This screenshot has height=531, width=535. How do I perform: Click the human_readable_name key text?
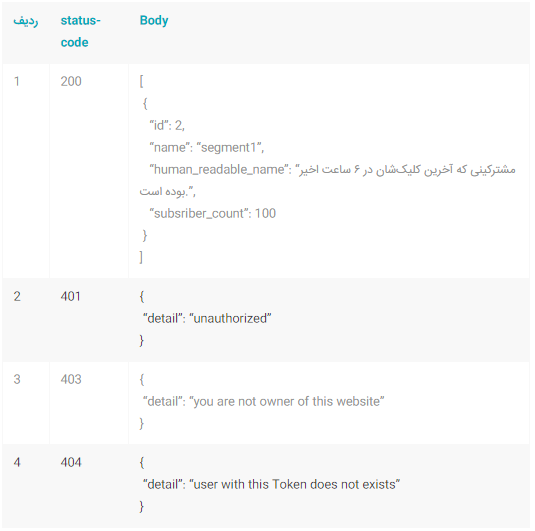(219, 170)
